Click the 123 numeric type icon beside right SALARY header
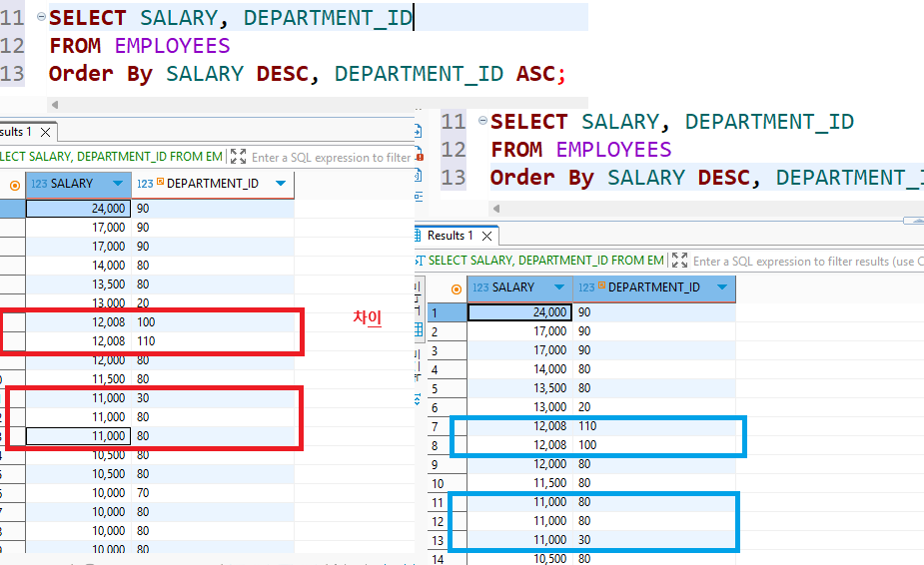The image size is (924, 565). pyautogui.click(x=480, y=287)
